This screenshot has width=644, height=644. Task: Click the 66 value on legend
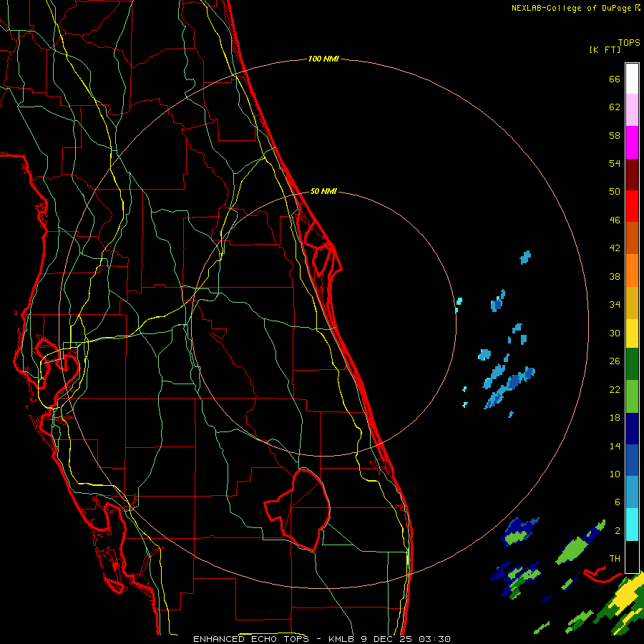(615, 79)
